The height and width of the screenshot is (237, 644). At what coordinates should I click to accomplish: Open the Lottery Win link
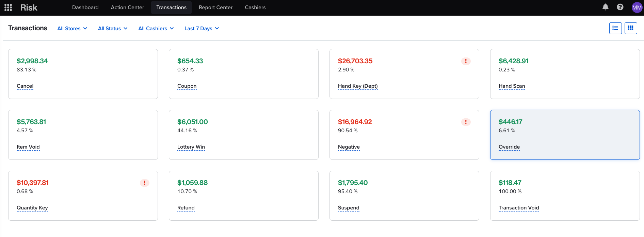[x=191, y=147]
